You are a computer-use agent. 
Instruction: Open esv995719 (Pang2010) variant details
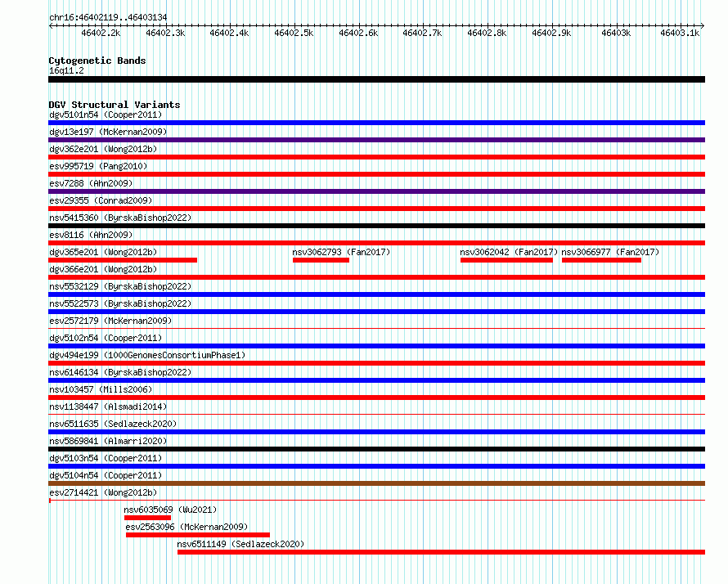98,166
